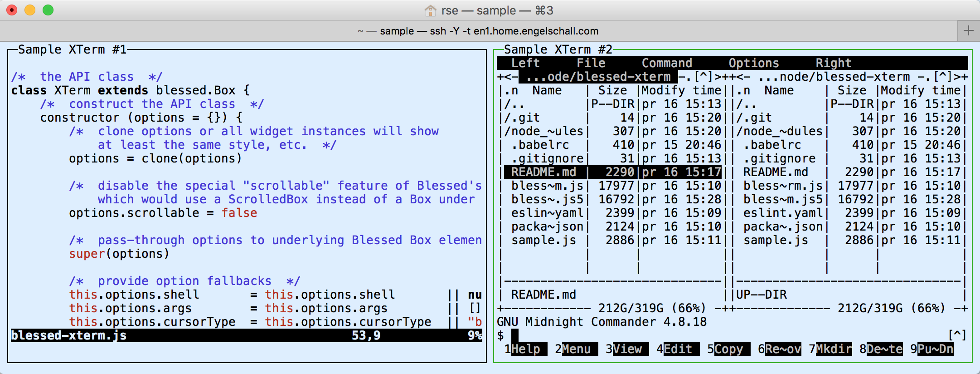
Task: Click the 'super(options)' line in XTerm #1
Action: [119, 254]
